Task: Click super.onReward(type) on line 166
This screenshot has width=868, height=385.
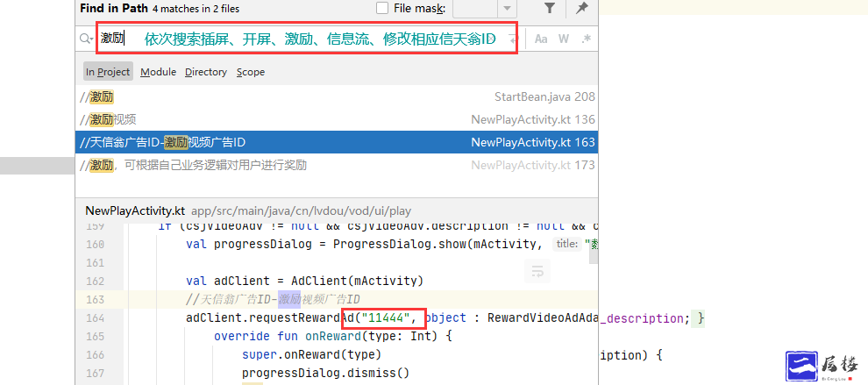Action: pyautogui.click(x=311, y=354)
